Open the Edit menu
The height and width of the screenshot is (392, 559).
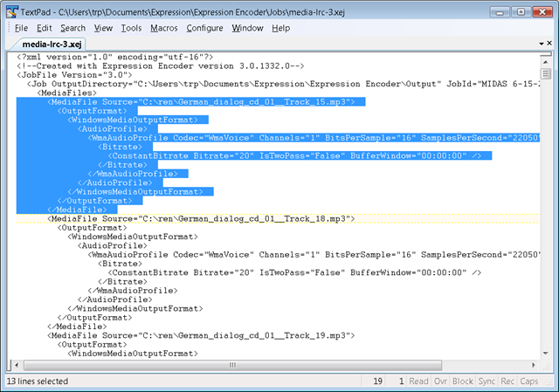click(45, 28)
